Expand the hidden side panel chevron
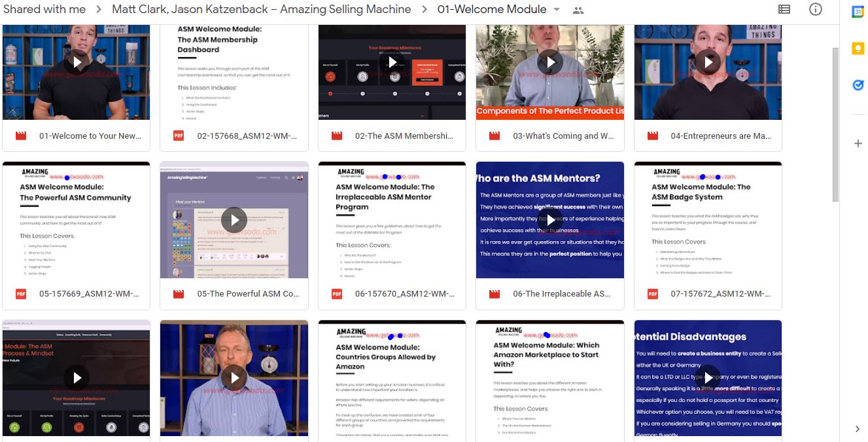This screenshot has height=442, width=868. (x=858, y=429)
